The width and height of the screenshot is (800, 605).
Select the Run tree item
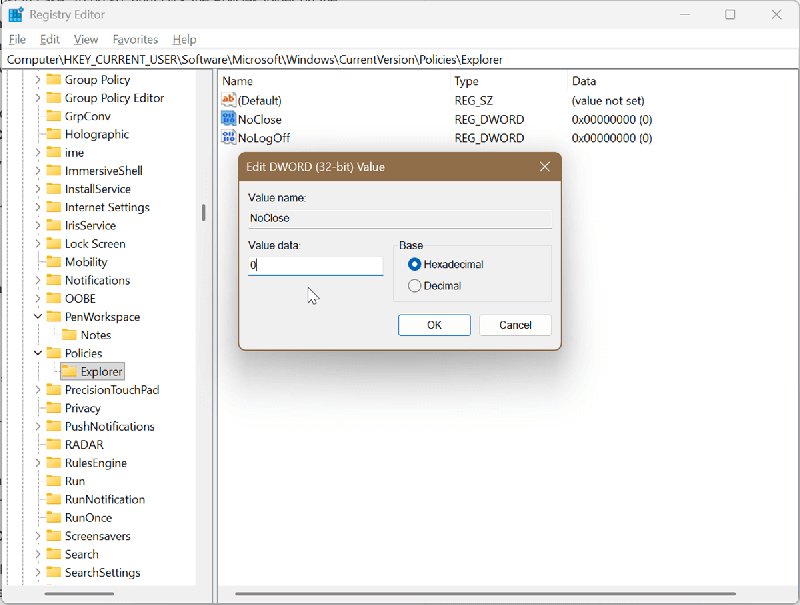tap(74, 481)
